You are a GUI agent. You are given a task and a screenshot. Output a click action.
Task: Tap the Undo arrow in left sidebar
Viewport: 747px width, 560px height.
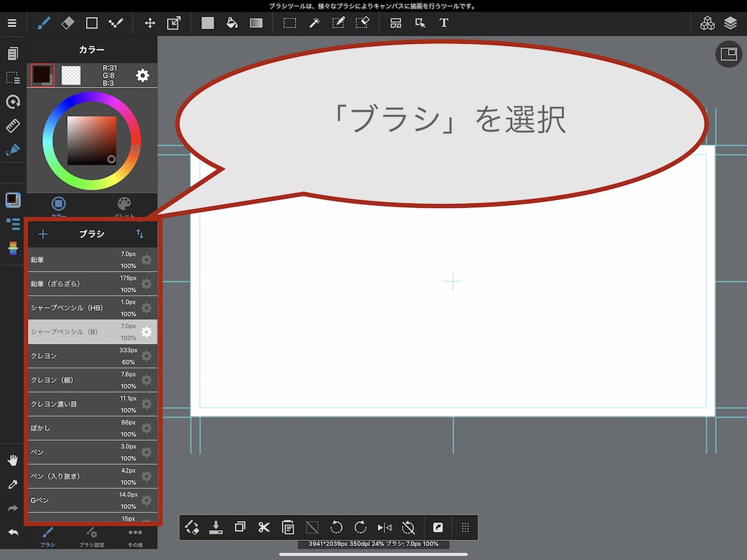pos(12,532)
